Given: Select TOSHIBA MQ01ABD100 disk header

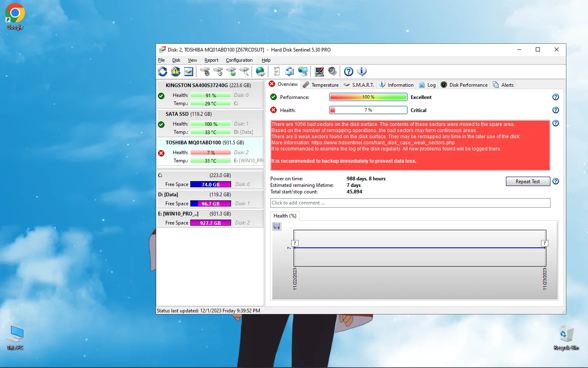Looking at the screenshot, I should [205, 143].
